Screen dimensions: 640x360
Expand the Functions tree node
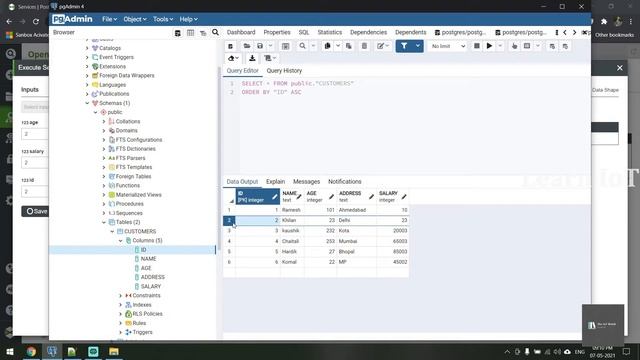104,186
